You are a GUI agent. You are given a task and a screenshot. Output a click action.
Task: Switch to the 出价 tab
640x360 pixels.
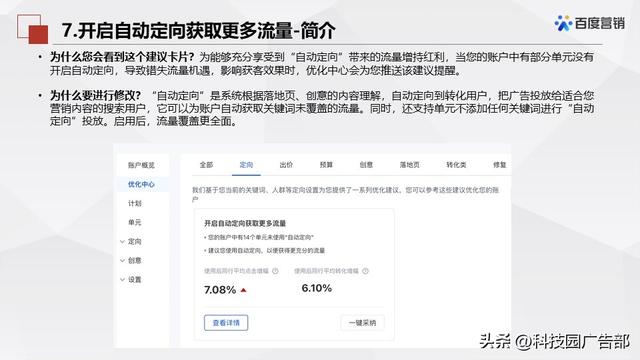tap(286, 165)
